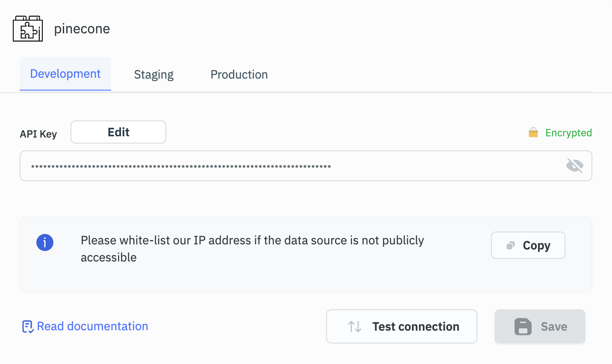
Task: Click the pinecone data source name
Action: [x=82, y=29]
